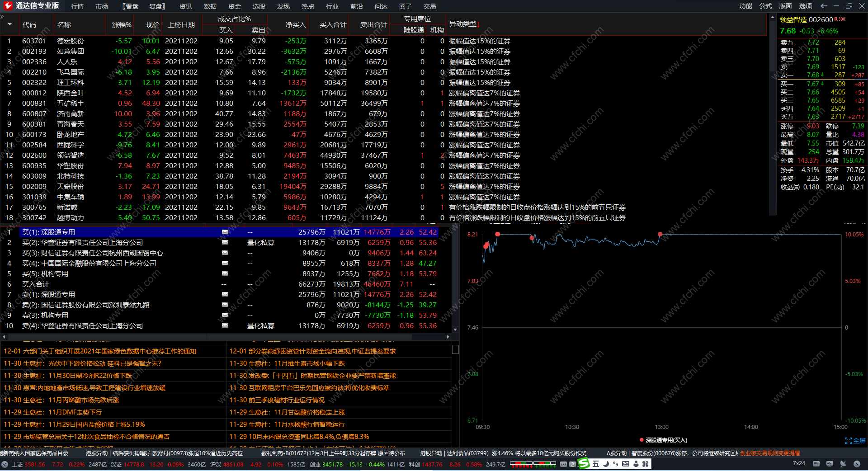This screenshot has height=471, width=868.
Task: Click the 深股通专用(买入) chart legend
Action: click(x=663, y=440)
